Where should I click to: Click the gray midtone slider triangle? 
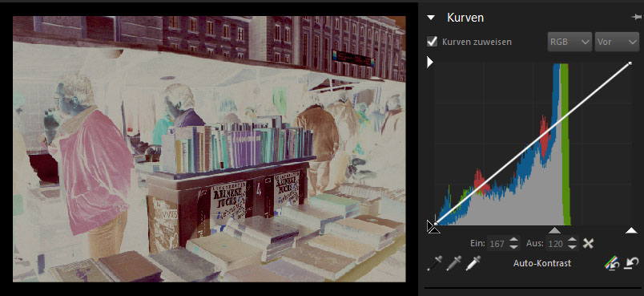(554, 230)
